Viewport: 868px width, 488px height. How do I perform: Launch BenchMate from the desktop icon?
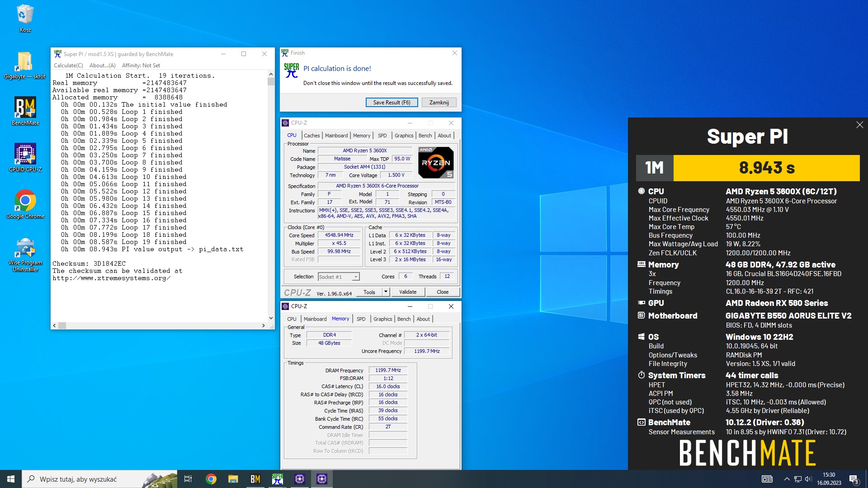click(25, 111)
